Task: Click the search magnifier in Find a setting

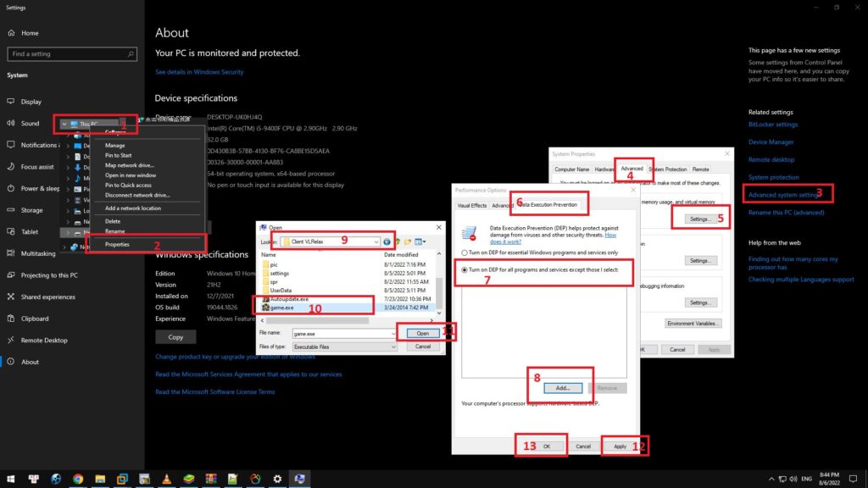Action: point(131,54)
